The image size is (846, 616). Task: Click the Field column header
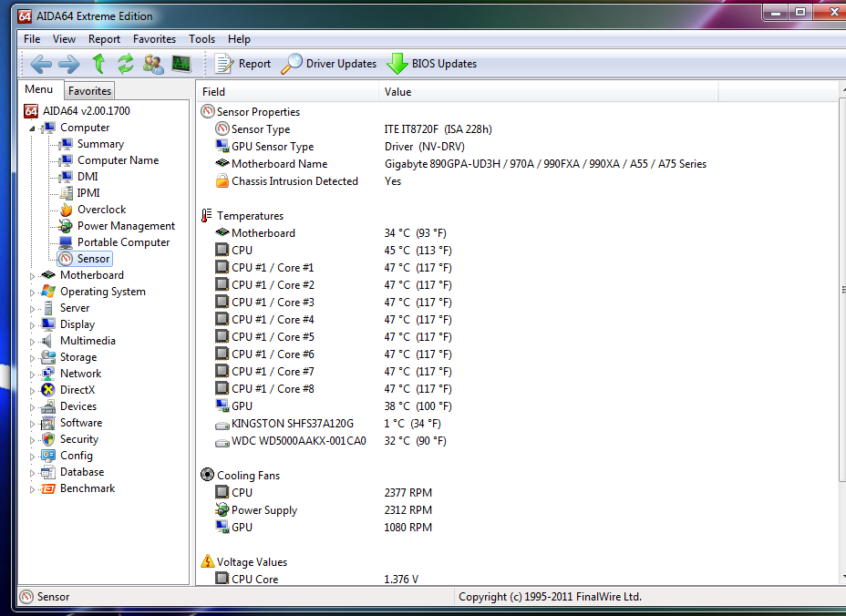(287, 92)
